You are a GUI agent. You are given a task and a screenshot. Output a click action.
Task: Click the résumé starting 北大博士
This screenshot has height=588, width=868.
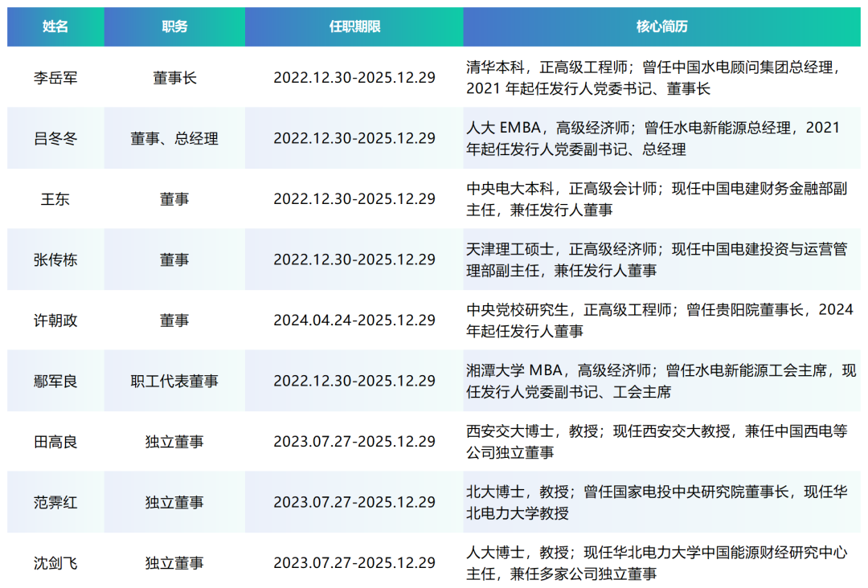657,503
